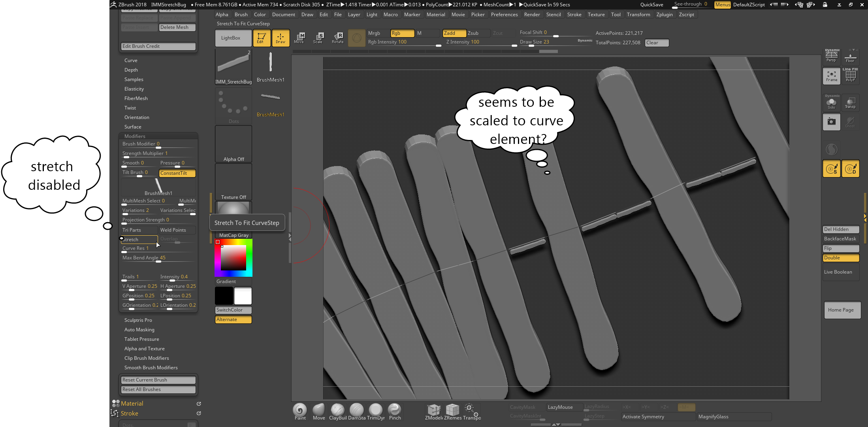Expand the Samples section
This screenshot has height=427, width=868.
tap(134, 79)
